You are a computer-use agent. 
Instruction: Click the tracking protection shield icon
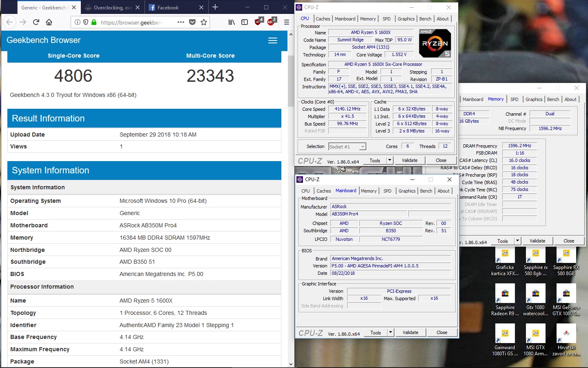tap(86, 22)
